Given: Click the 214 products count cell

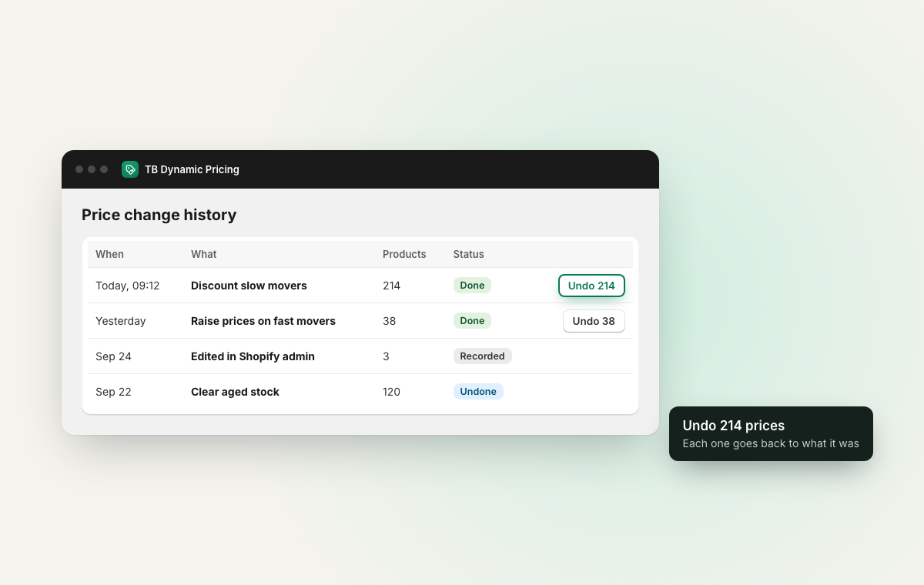Looking at the screenshot, I should (391, 286).
